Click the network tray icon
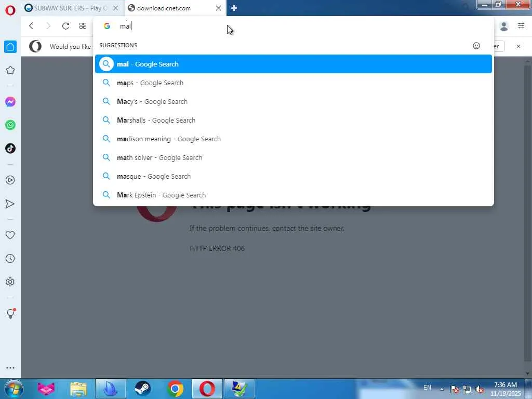The height and width of the screenshot is (399, 532). tap(467, 389)
